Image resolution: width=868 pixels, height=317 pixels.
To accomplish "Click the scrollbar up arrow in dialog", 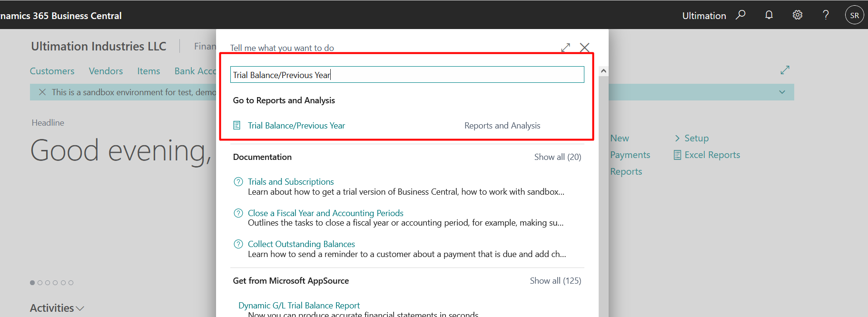I will 603,71.
